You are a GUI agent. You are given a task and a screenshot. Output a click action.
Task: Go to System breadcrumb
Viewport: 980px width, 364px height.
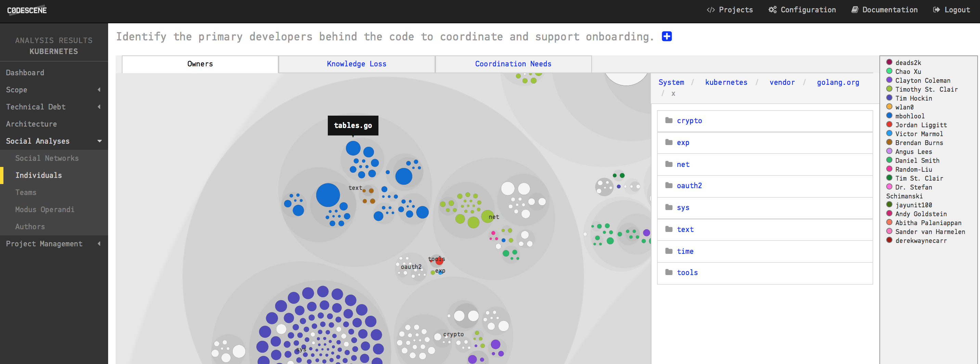pos(671,82)
